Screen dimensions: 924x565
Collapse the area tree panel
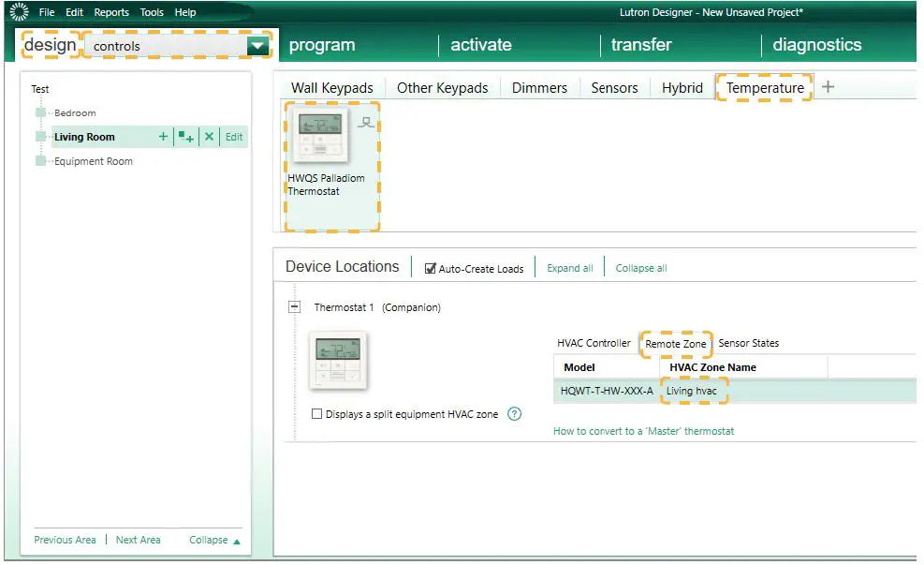(213, 540)
